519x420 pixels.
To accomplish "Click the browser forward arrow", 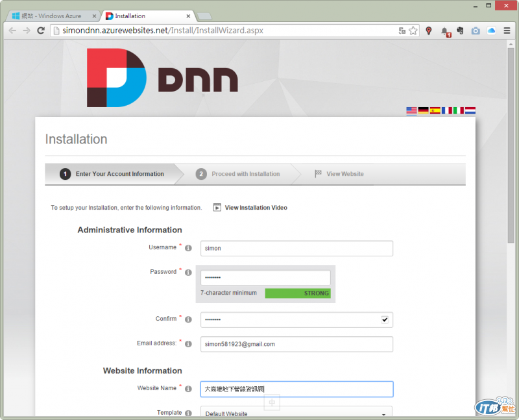I will 27,31.
